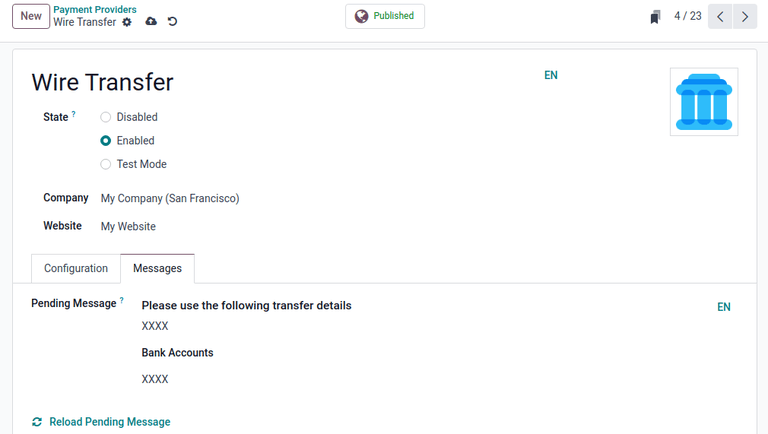This screenshot has height=434, width=768.
Task: Select the Test Mode radio button
Action: click(x=106, y=164)
